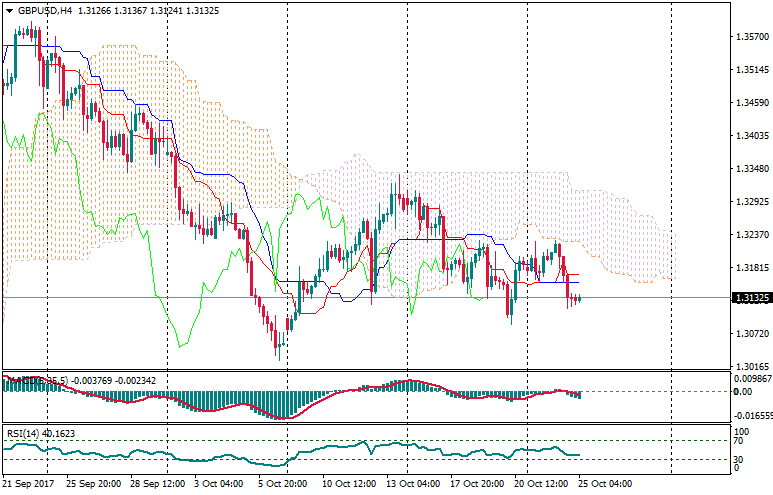Select the current price tag 1.31325
773x495 pixels.
coord(750,298)
